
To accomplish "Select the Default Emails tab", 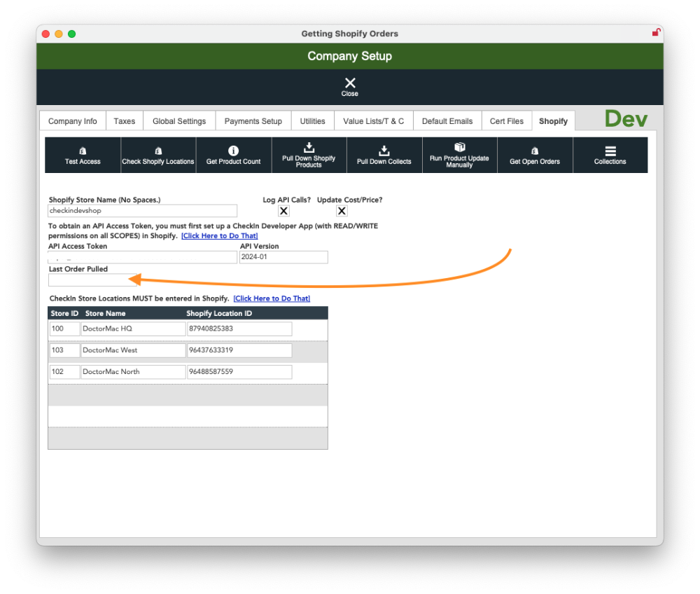I will click(447, 120).
